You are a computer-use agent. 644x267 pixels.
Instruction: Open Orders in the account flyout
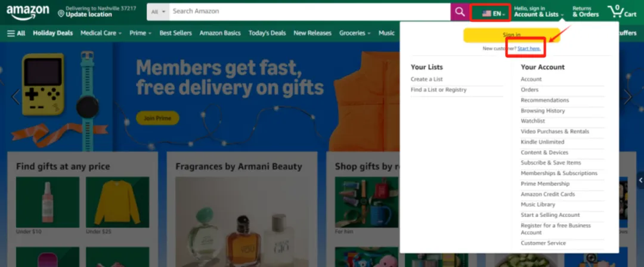(x=530, y=89)
